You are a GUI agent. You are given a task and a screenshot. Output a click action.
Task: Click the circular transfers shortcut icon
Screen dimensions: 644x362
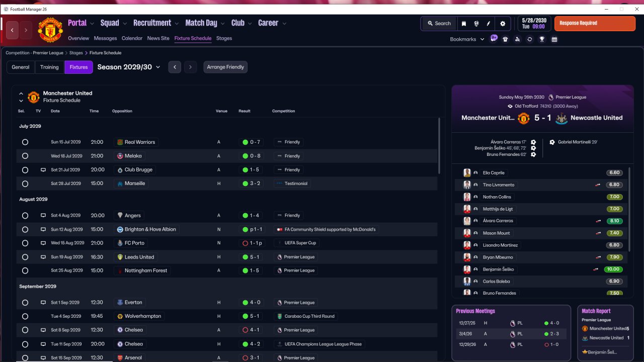pos(529,39)
